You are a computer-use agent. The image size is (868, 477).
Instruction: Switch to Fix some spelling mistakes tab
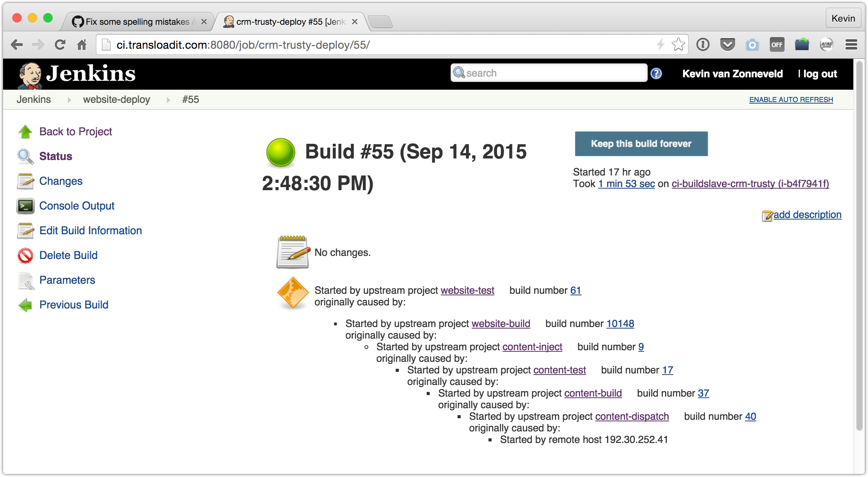[x=137, y=22]
